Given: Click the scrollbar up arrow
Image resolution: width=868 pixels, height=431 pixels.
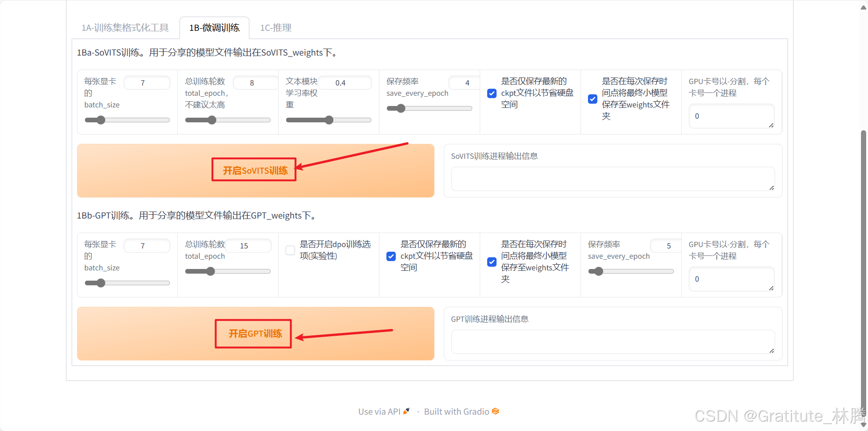Looking at the screenshot, I should (x=863, y=7).
